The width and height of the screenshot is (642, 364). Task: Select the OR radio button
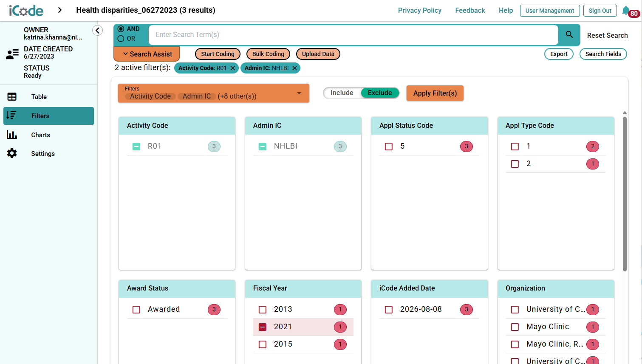(121, 39)
